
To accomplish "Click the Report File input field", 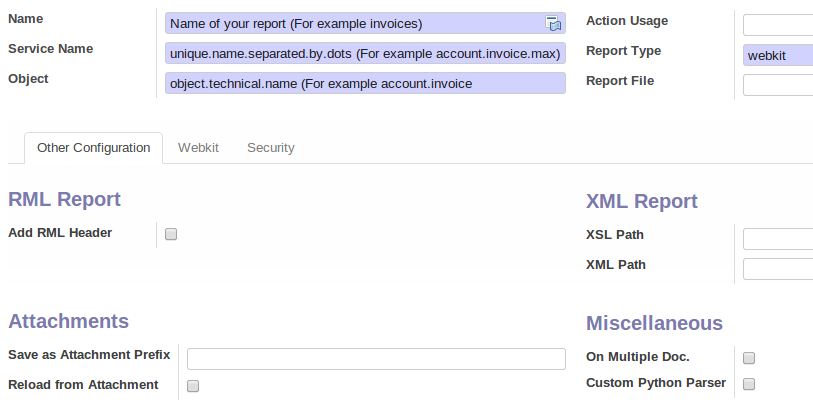I will tap(778, 85).
